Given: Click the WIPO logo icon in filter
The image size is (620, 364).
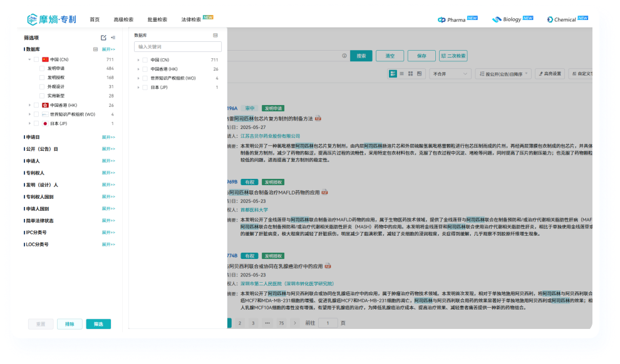Looking at the screenshot, I should 45,114.
